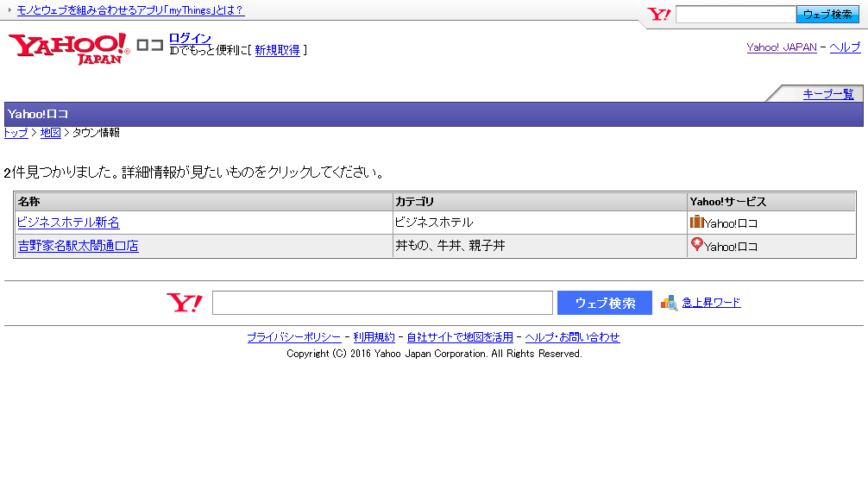Focus the top search input field
868x502 pixels.
pos(736,15)
